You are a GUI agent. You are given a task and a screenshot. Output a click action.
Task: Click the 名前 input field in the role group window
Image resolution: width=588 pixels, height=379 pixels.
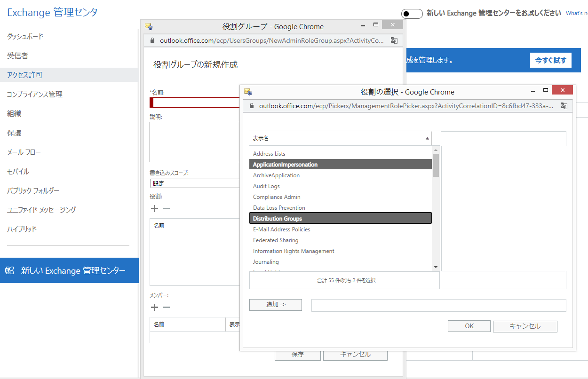click(x=195, y=103)
